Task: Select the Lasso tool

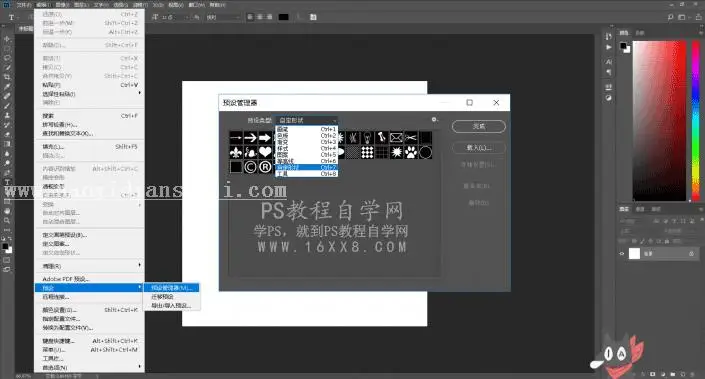Action: click(7, 58)
